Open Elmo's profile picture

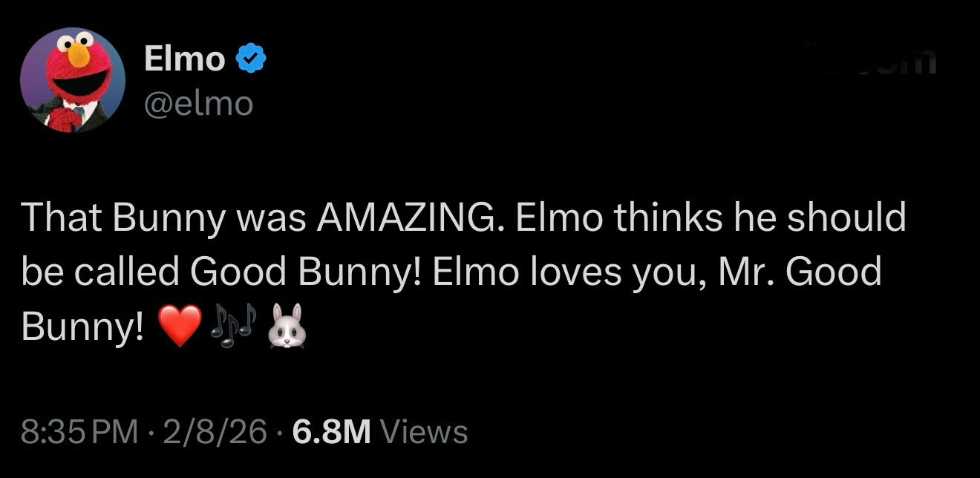point(72,80)
